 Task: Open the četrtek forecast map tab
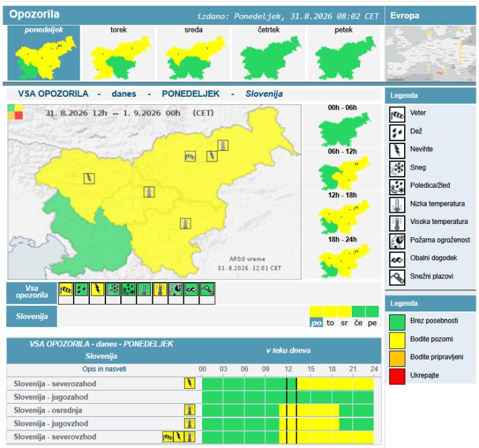(269, 53)
